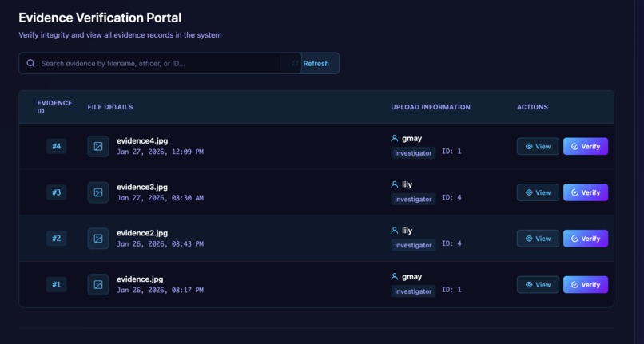Click filename evidence3.jpg
This screenshot has width=644, height=344.
pyautogui.click(x=142, y=187)
